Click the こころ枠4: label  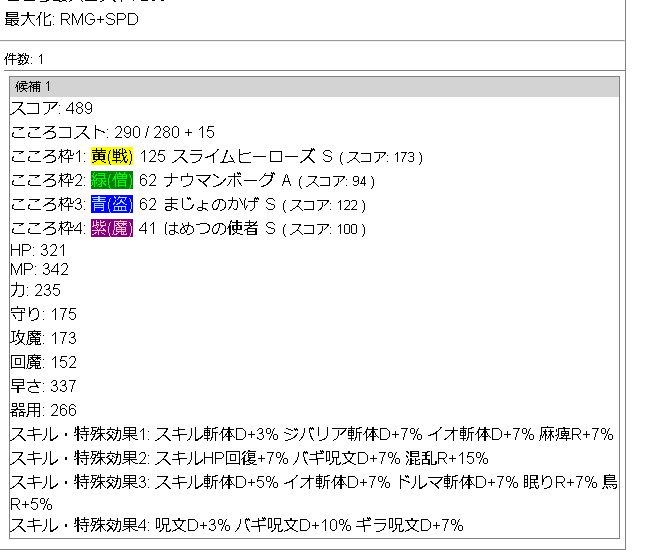(48, 228)
